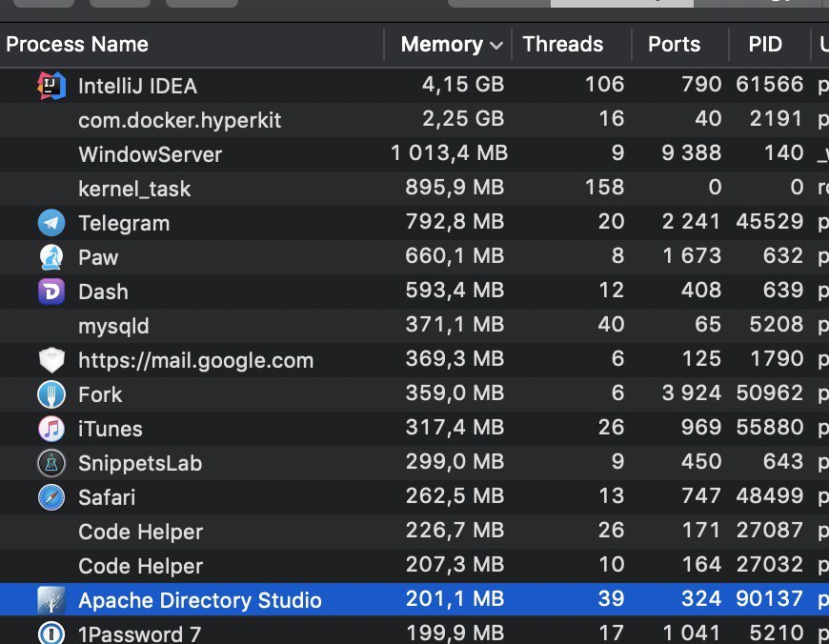
Task: Select the https://mail.google.com process name
Action: [x=195, y=361]
